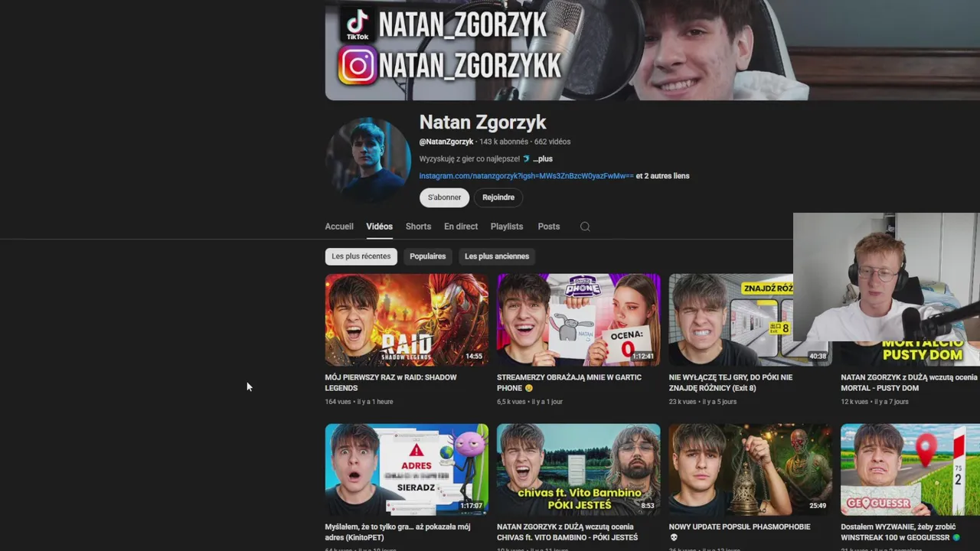Click '12 k vues • il y a 7 jours'
Viewport: 980px width, 551px height.
coord(874,402)
